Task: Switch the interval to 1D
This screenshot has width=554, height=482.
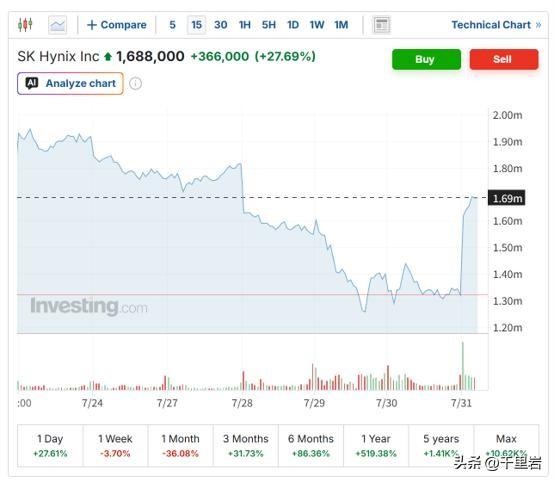Action: (x=293, y=25)
